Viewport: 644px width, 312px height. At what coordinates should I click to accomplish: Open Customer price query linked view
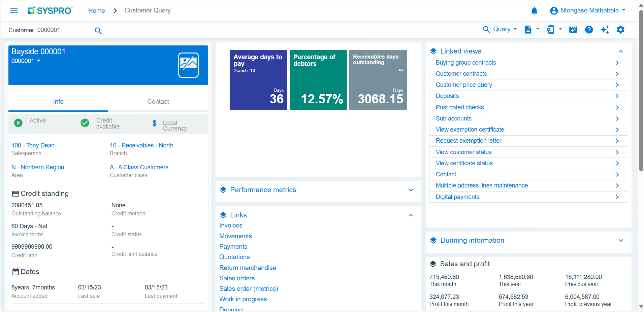464,85
